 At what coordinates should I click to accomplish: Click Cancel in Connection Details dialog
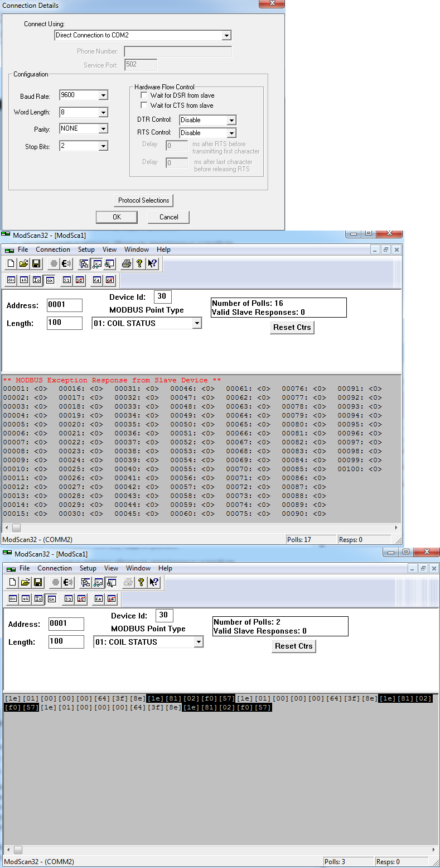(x=169, y=217)
